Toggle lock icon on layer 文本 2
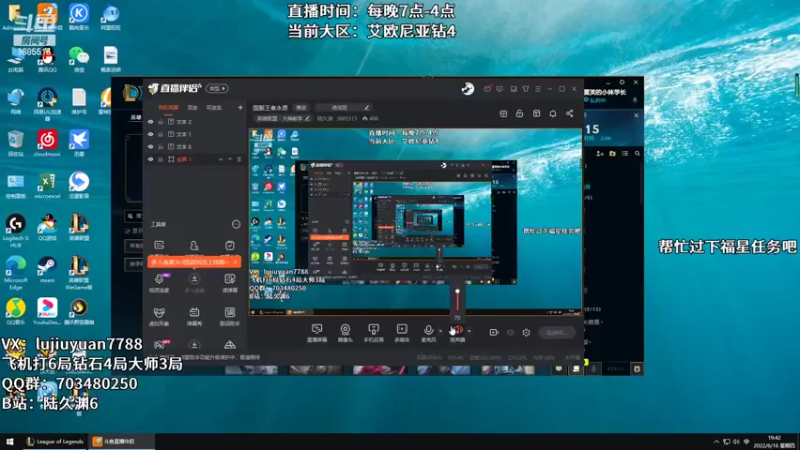This screenshot has width=800, height=450. click(x=161, y=122)
